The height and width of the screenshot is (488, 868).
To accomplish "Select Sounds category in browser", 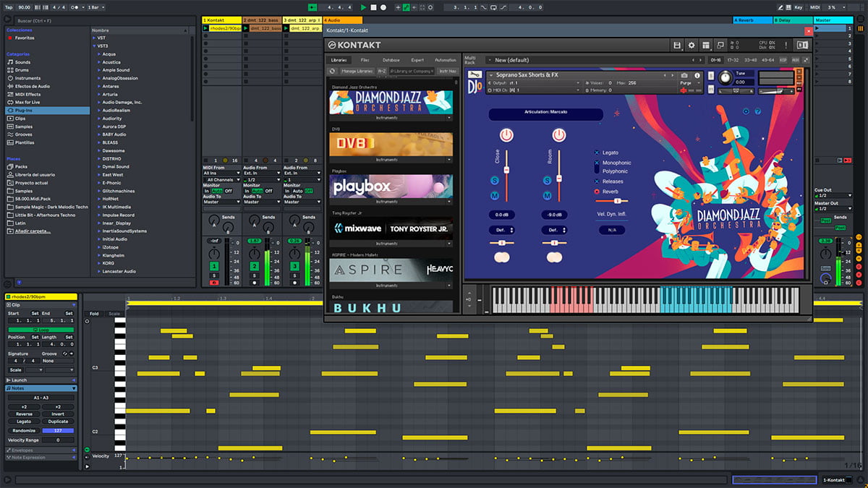I will click(23, 62).
